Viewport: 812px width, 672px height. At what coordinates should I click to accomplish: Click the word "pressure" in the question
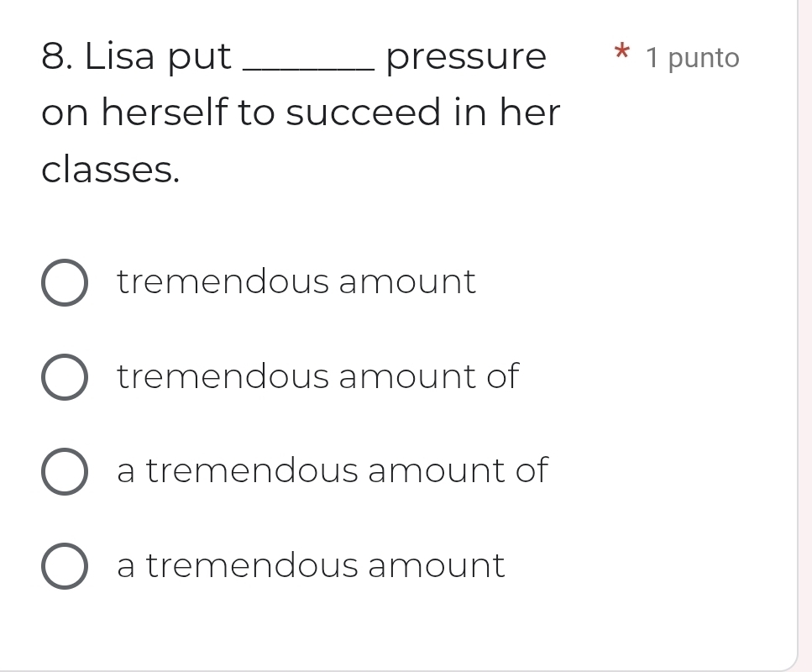466,59
